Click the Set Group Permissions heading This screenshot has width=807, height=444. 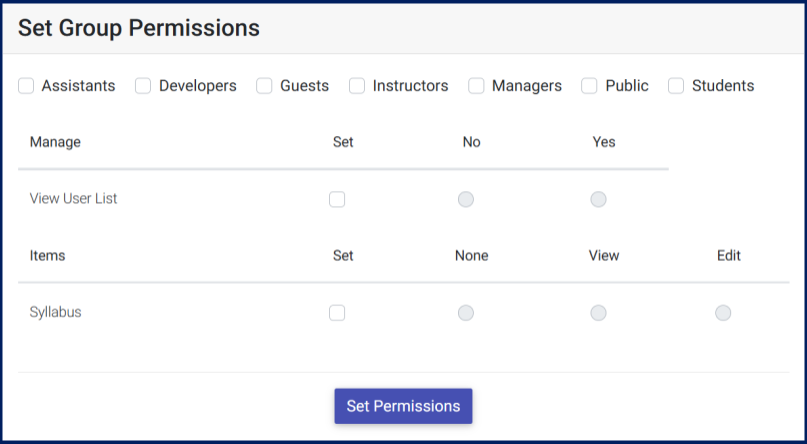click(139, 28)
